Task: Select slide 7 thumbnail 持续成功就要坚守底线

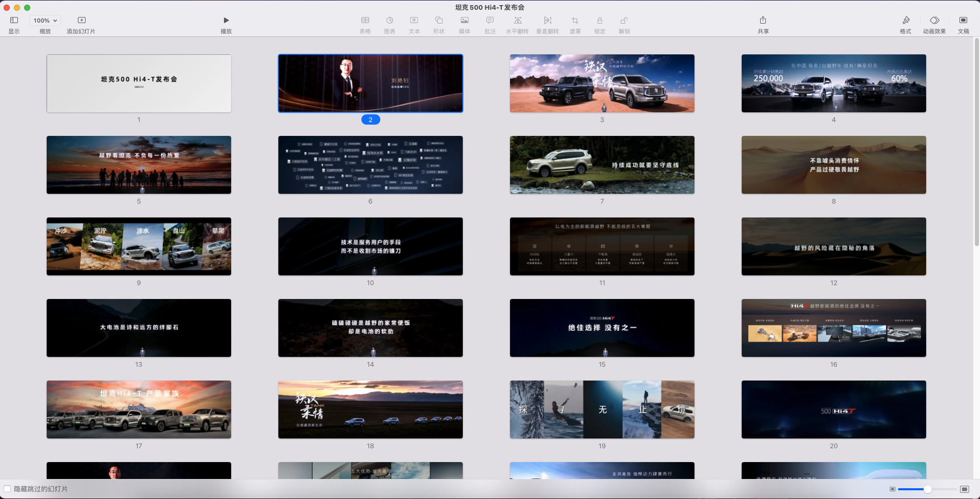Action: click(x=602, y=165)
